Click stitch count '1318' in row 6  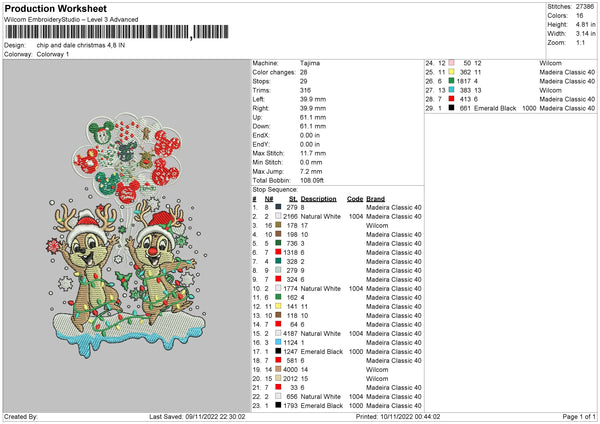coord(290,252)
